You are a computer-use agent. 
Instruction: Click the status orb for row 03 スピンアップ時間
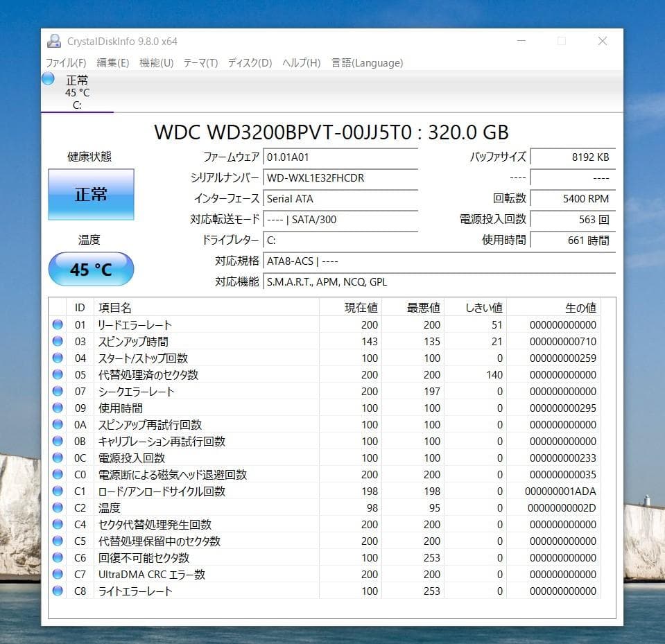58,341
